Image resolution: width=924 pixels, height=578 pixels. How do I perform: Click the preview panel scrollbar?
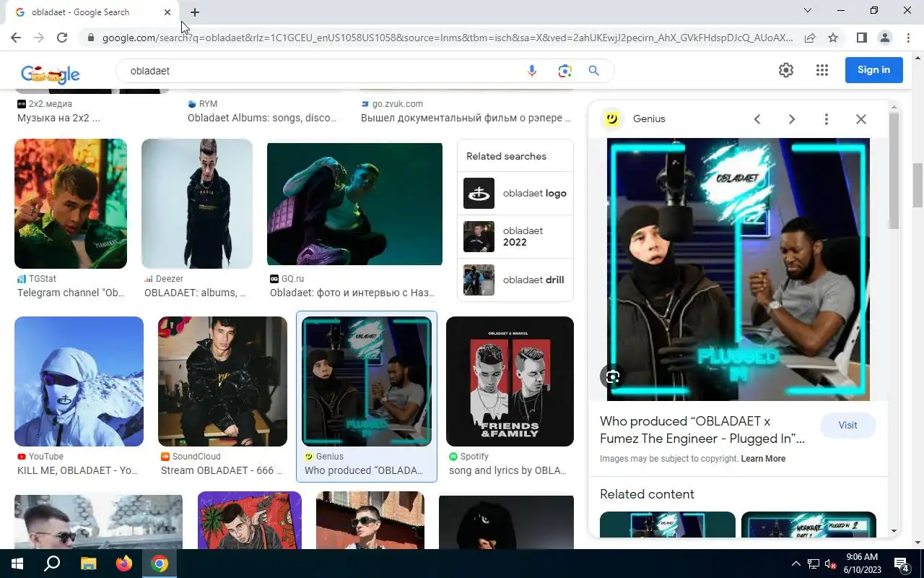(894, 171)
